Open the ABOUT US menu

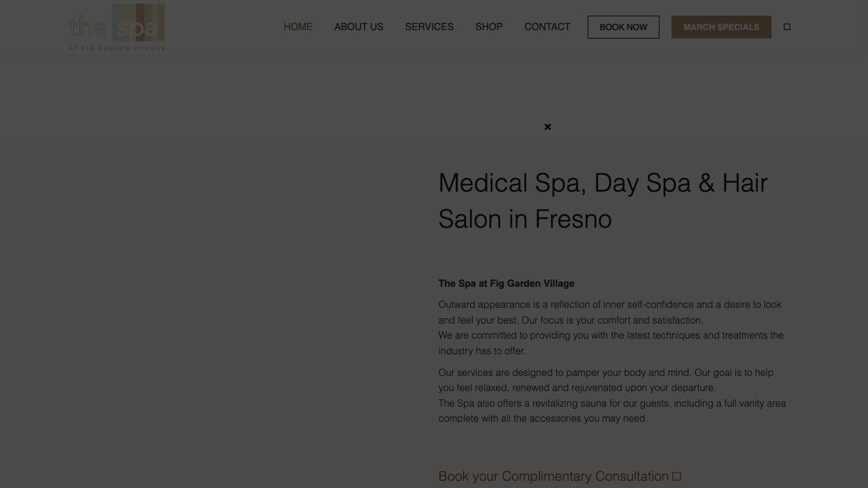(x=359, y=27)
